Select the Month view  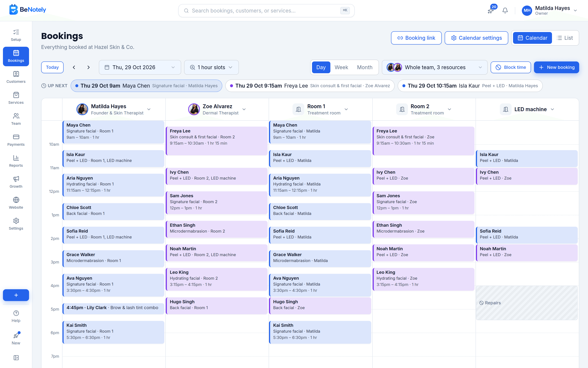coord(365,67)
